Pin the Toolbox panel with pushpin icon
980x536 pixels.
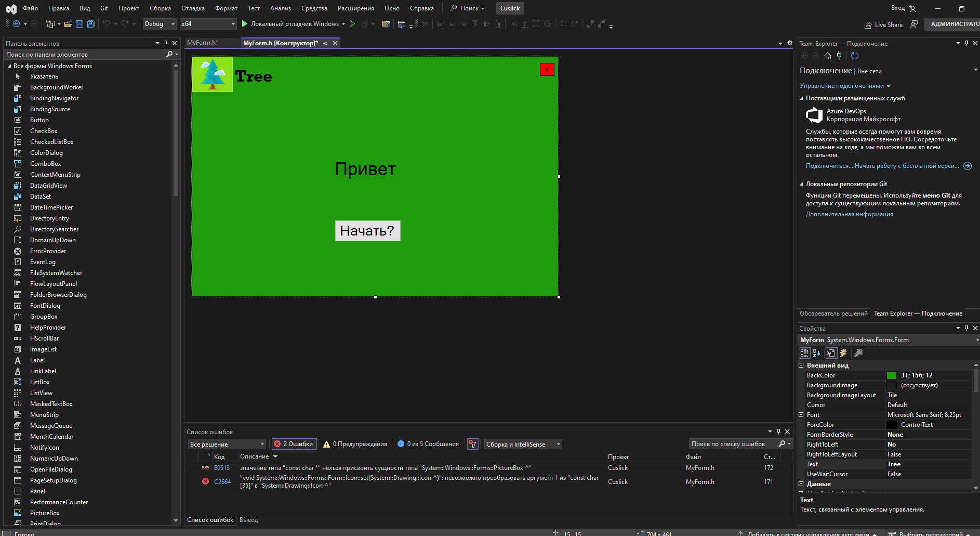pos(166,43)
